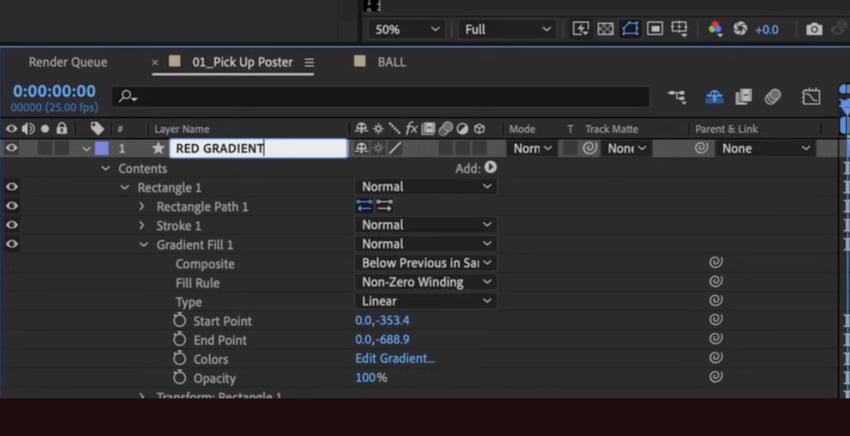850x436 pixels.
Task: Open the 50% magnification dropdown
Action: [x=407, y=29]
